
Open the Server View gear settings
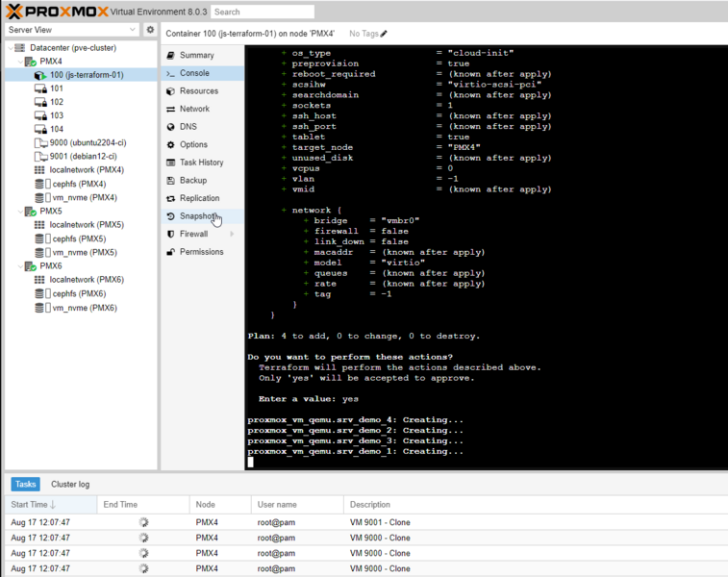point(150,30)
